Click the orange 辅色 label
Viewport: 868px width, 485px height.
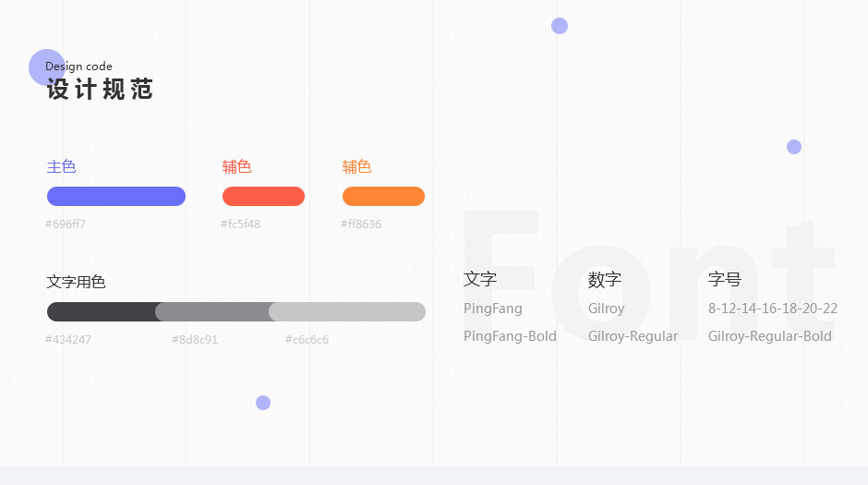coord(357,166)
